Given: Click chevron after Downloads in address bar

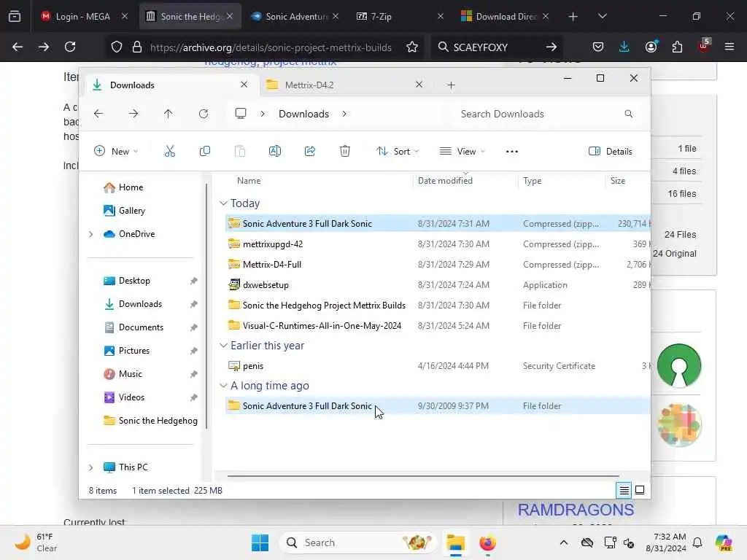Looking at the screenshot, I should point(344,114).
